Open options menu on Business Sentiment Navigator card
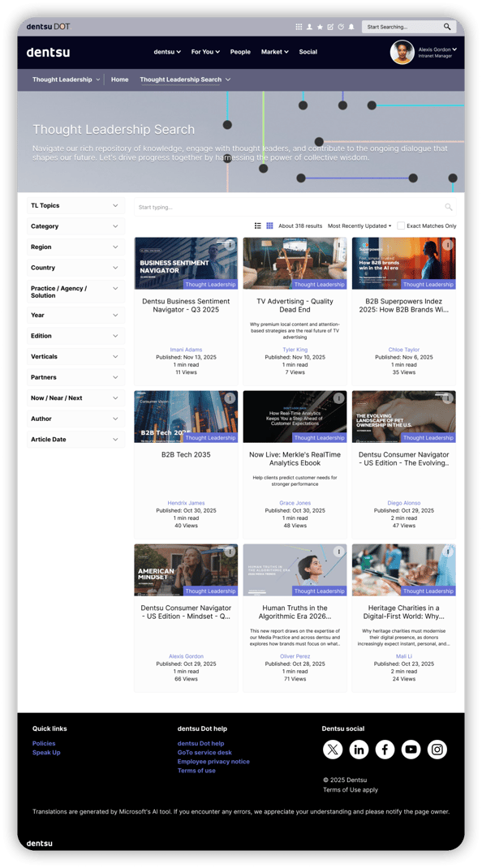The height and width of the screenshot is (868, 482). (x=230, y=245)
